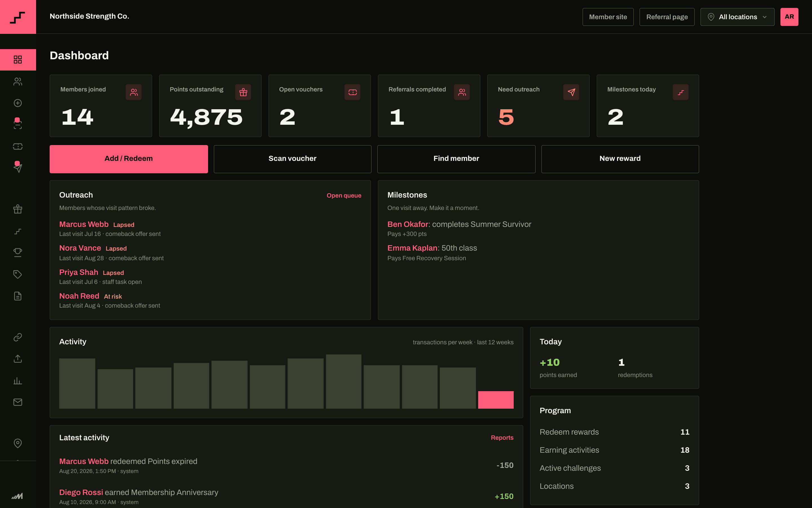Open the bar chart reports icon in sidebar
812x508 pixels.
(x=18, y=381)
